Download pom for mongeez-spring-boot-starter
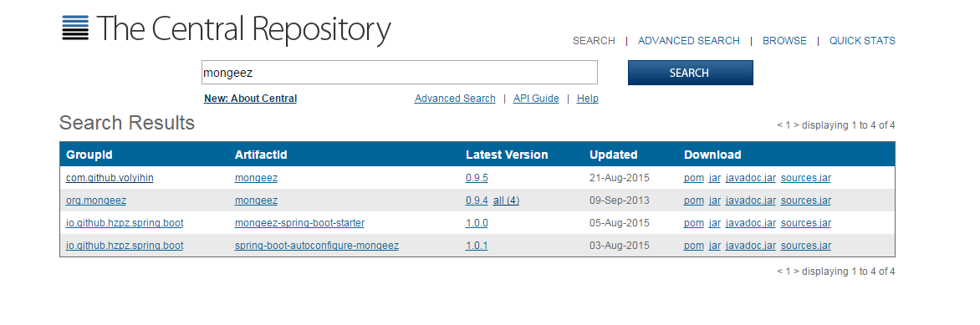980x325 pixels. [694, 223]
